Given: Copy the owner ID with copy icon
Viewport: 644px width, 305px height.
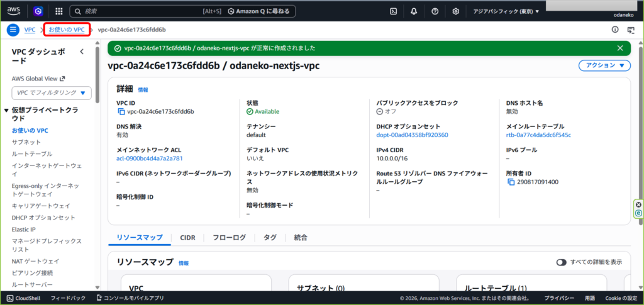Looking at the screenshot, I should pyautogui.click(x=511, y=182).
